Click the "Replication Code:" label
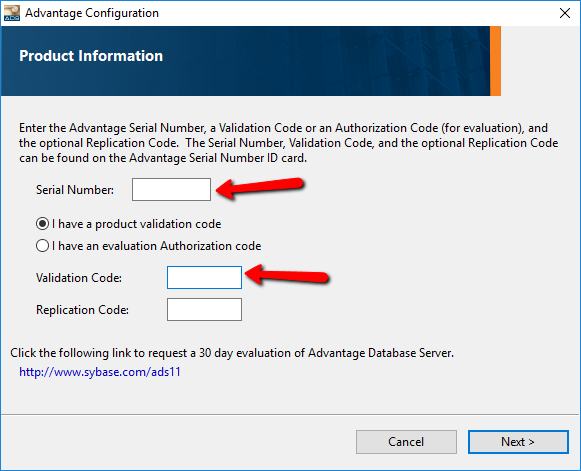 [x=82, y=310]
